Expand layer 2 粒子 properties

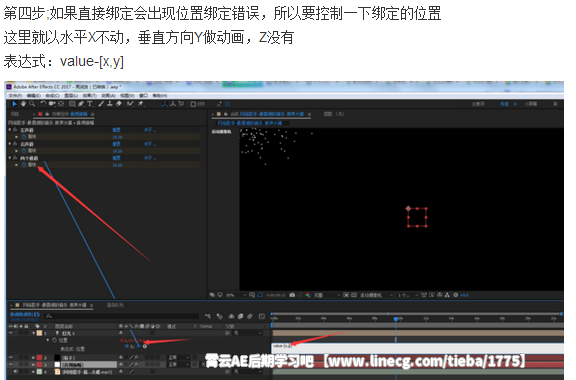click(x=33, y=357)
